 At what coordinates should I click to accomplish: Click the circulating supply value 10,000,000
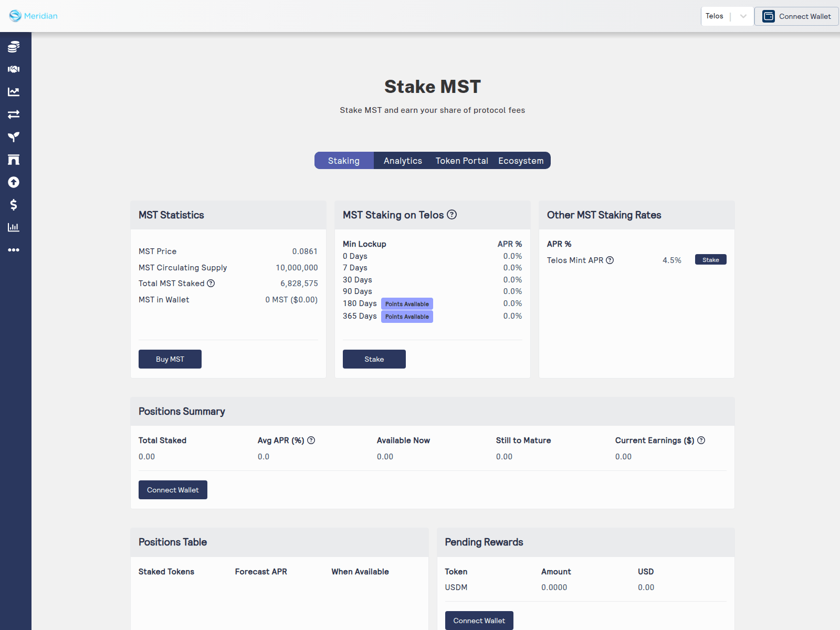(x=297, y=268)
